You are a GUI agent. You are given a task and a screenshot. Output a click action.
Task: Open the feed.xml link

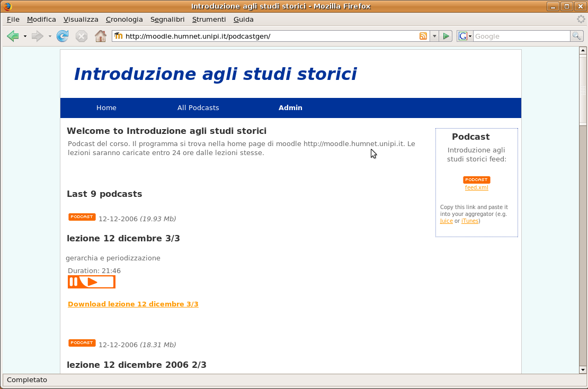click(476, 187)
